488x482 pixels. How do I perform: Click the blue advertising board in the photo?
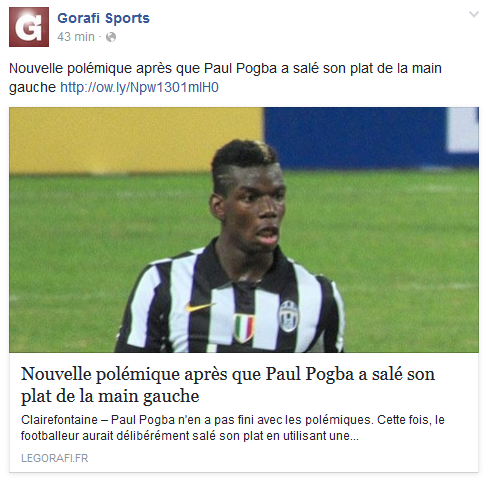tap(370, 137)
